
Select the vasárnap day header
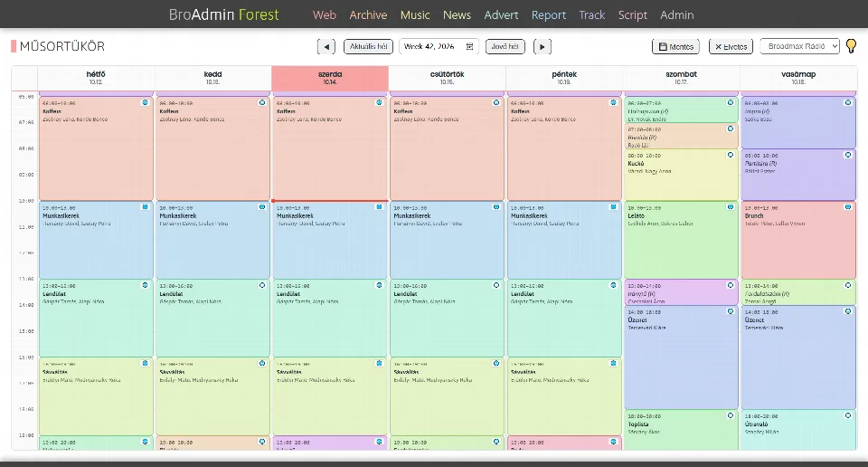(x=798, y=78)
